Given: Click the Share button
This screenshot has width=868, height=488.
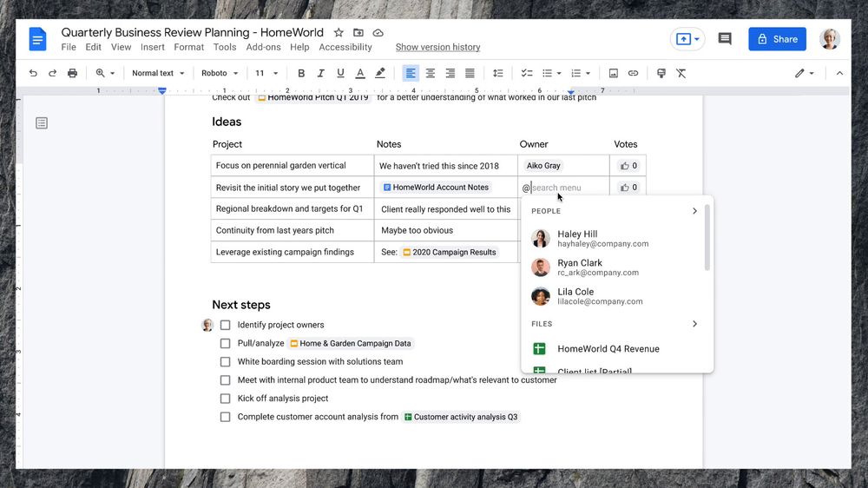Looking at the screenshot, I should [x=777, y=39].
